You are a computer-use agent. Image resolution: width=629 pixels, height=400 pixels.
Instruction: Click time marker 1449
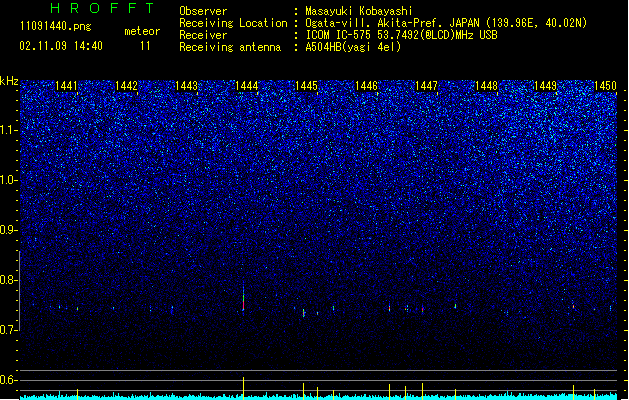tap(546, 86)
